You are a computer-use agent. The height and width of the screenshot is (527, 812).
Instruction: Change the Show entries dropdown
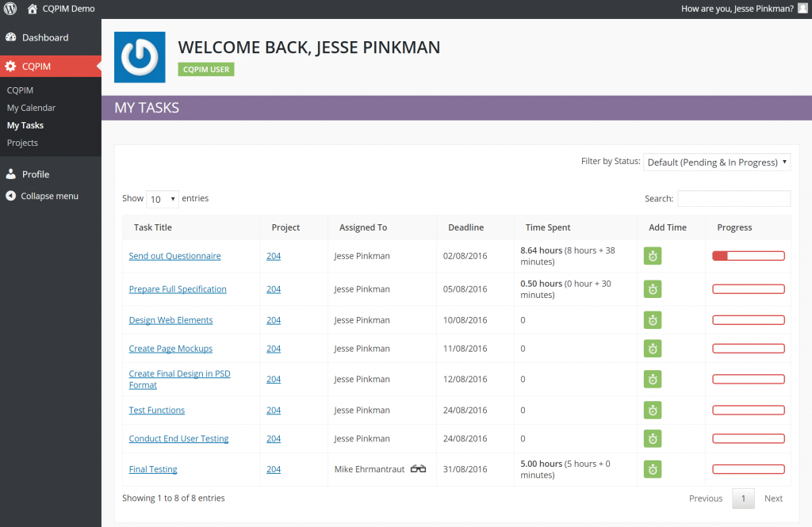point(162,198)
